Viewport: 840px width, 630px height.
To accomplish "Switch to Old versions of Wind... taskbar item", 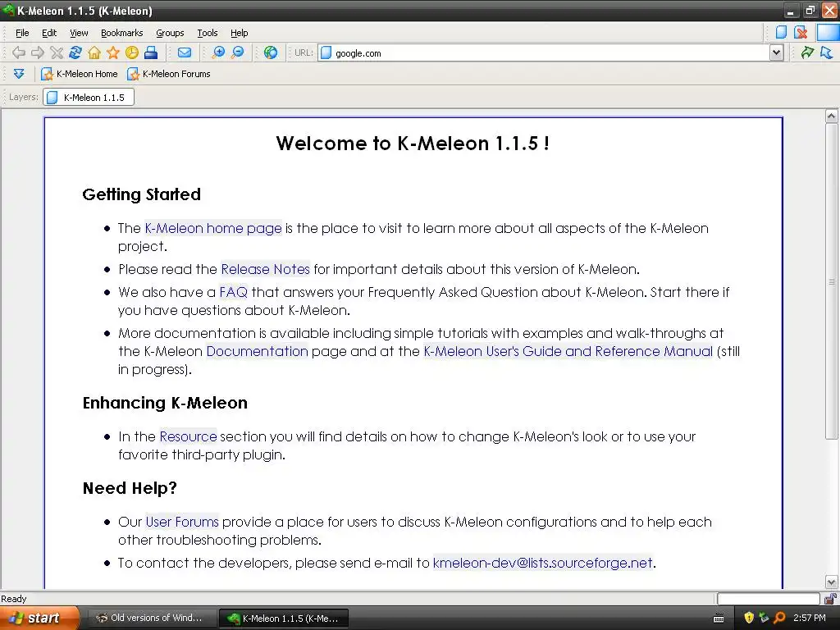I will (150, 618).
